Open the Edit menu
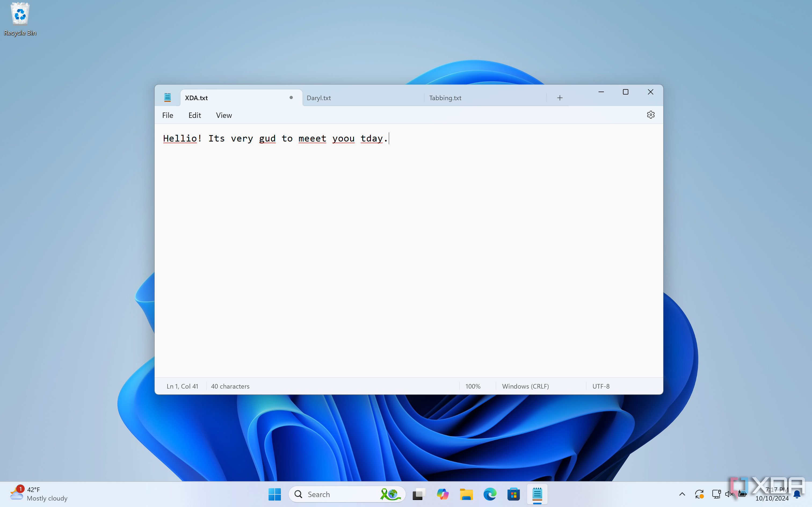The image size is (812, 507). click(195, 115)
